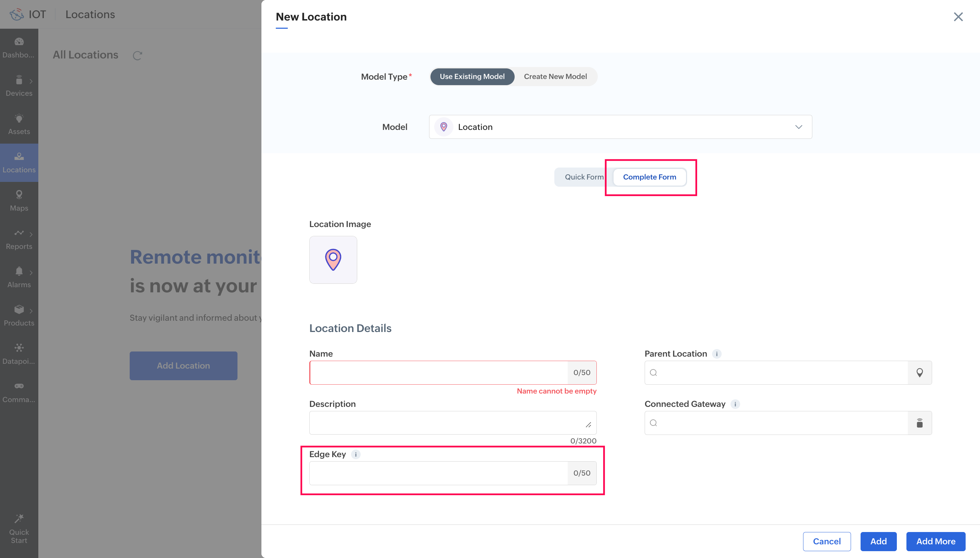Expand the Reports sidebar chevron
The image size is (980, 558).
coord(31,234)
